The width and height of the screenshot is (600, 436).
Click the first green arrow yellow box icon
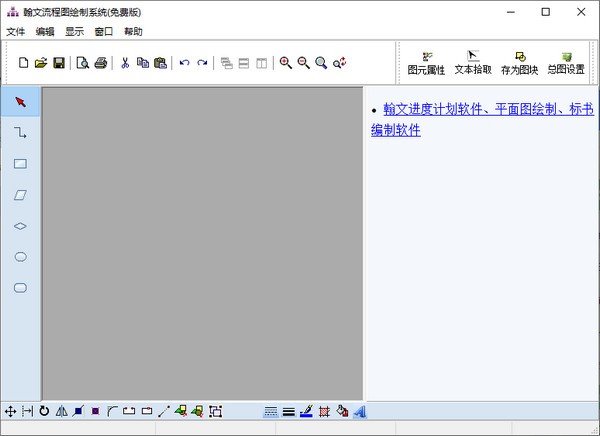coord(181,411)
